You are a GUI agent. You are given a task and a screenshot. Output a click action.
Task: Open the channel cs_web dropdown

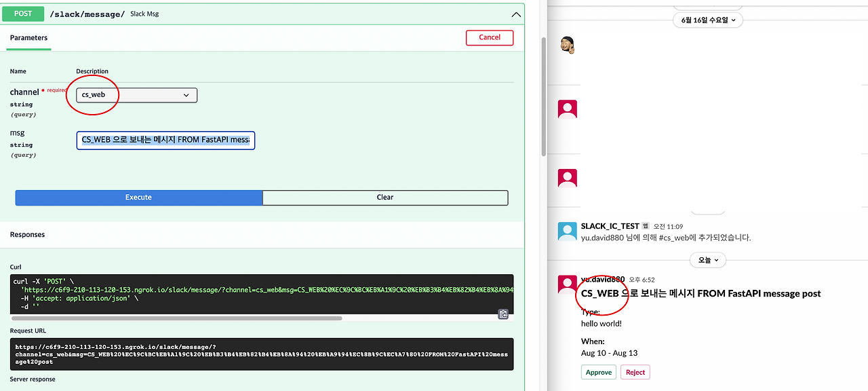[x=137, y=95]
